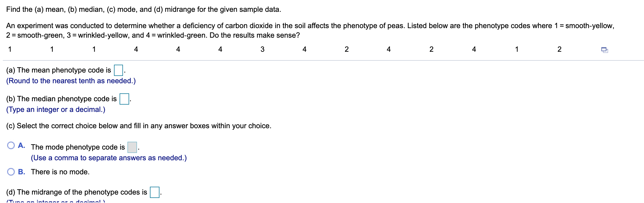Click the first data value in the row

10,49
